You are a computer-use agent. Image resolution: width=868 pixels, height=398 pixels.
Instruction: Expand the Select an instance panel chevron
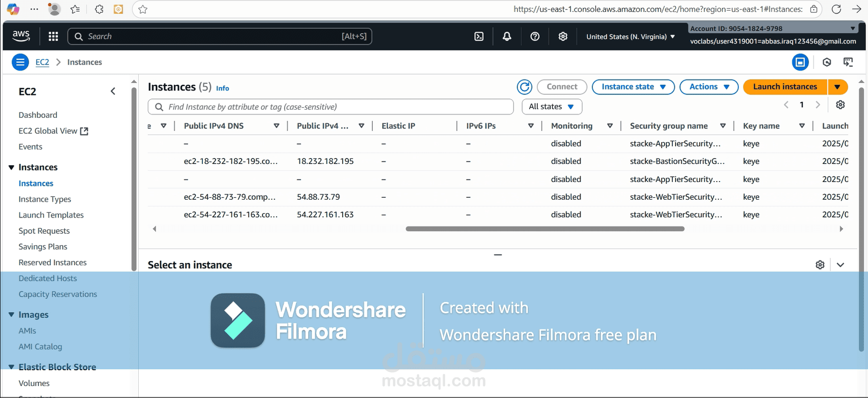click(840, 265)
